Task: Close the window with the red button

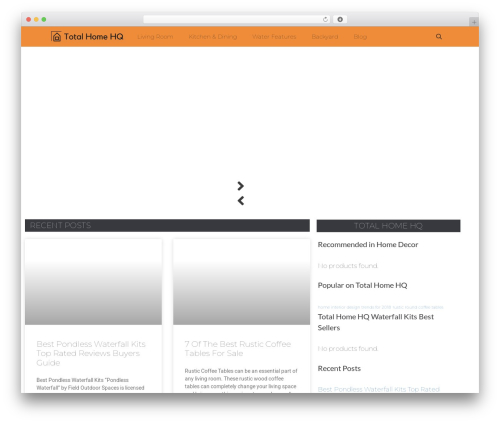Action: (29, 20)
